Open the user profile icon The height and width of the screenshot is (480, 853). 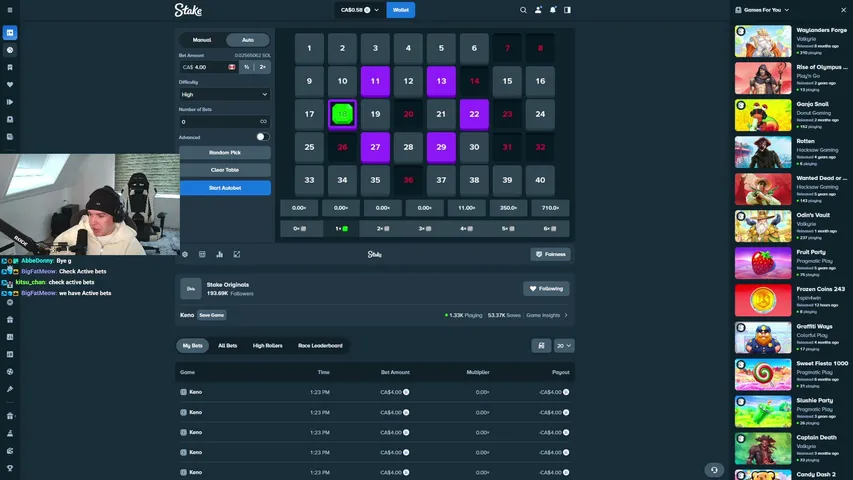click(x=538, y=10)
